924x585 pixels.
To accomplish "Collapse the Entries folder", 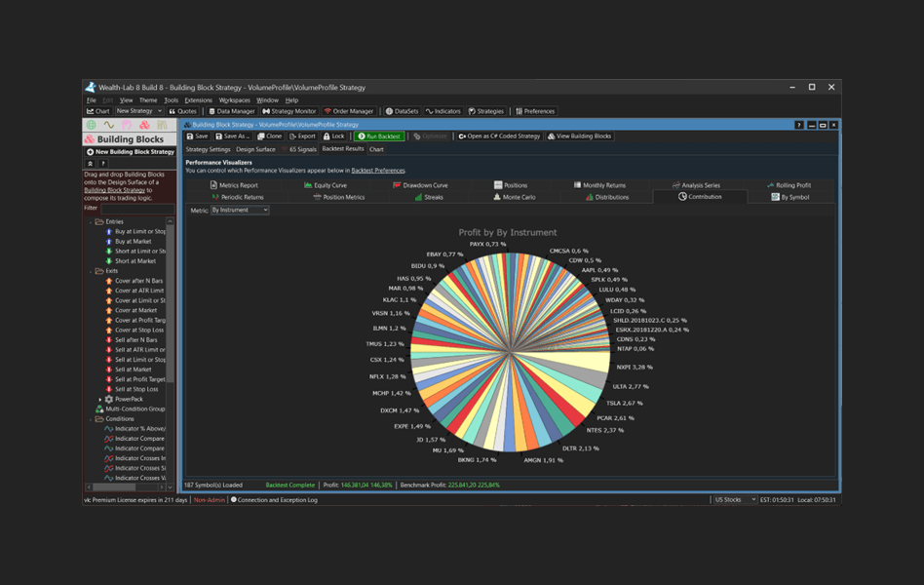I will click(x=91, y=222).
